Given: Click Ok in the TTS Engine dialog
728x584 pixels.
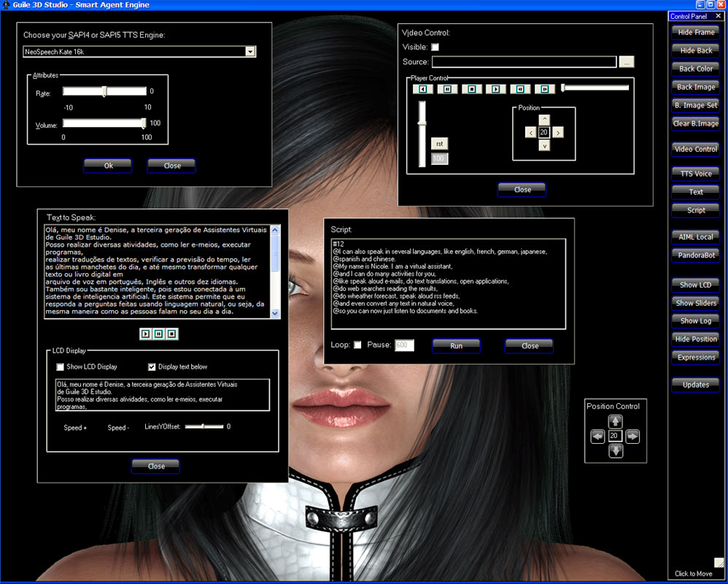Looking at the screenshot, I should coord(108,166).
